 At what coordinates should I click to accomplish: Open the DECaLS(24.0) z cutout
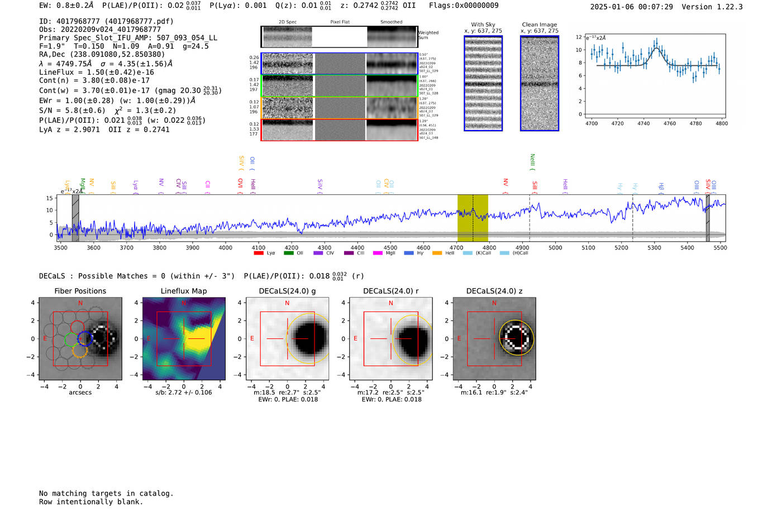(494, 338)
